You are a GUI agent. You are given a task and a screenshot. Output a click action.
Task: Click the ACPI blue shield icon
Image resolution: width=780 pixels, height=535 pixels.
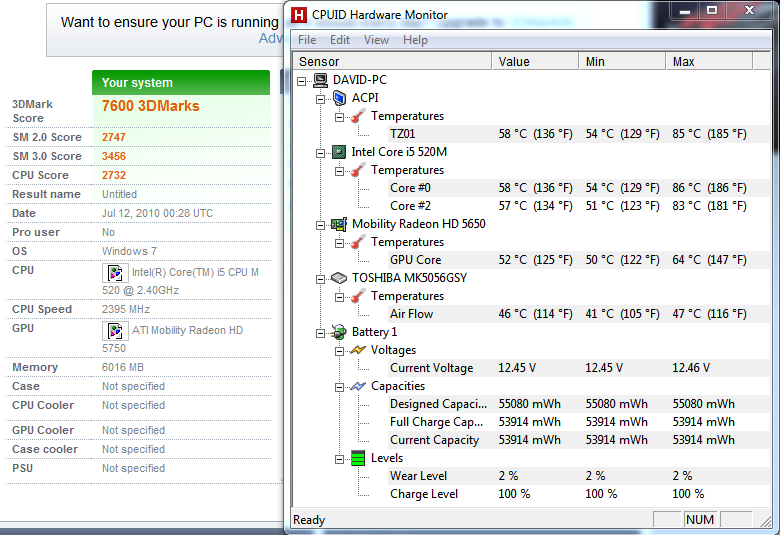tap(339, 98)
